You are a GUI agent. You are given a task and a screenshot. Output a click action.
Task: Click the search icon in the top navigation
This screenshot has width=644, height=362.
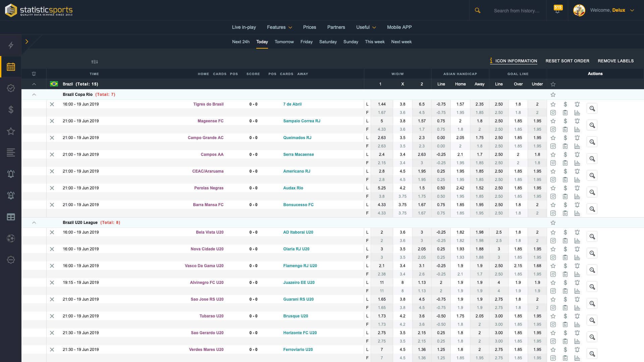click(x=478, y=10)
